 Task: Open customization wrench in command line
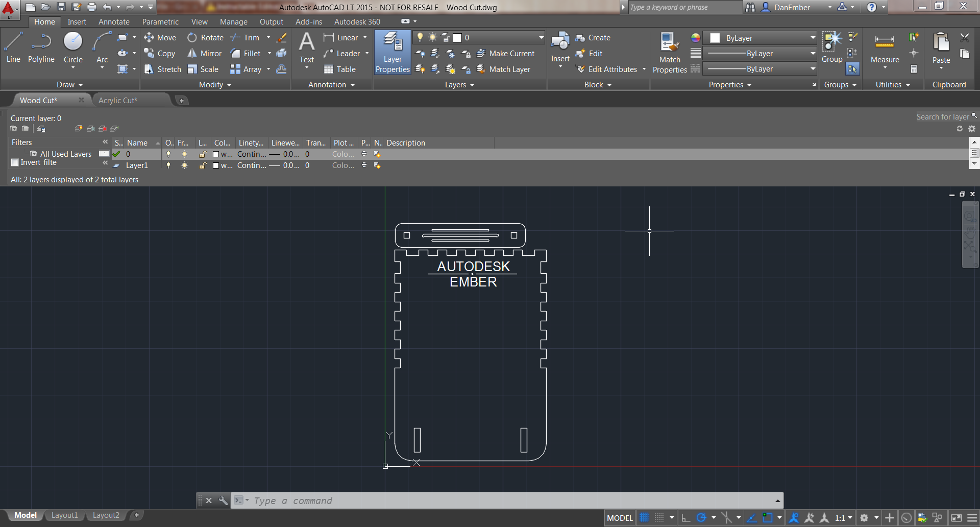pyautogui.click(x=223, y=500)
